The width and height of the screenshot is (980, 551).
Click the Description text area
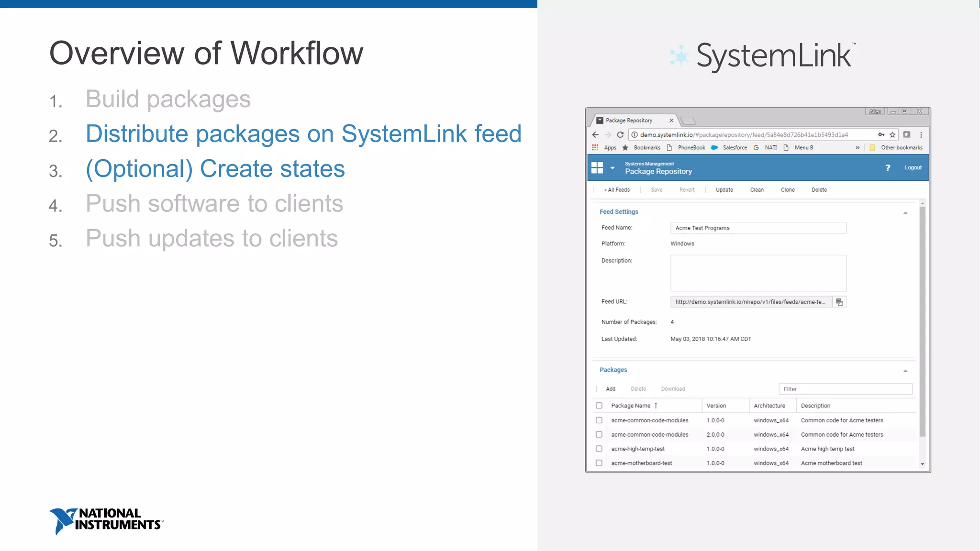(758, 273)
